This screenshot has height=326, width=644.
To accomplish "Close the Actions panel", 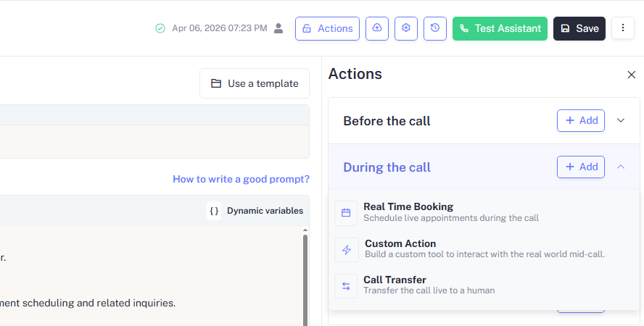I will coord(631,75).
